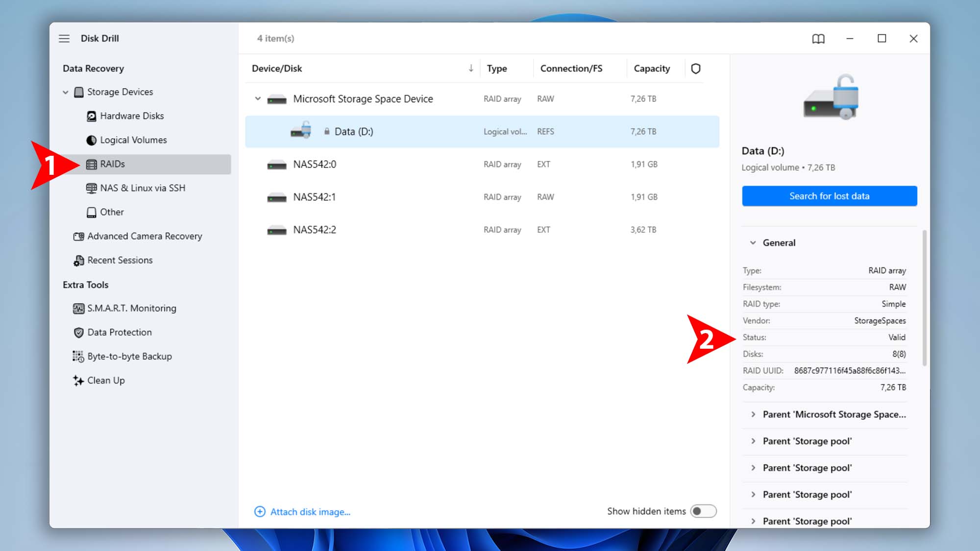The width and height of the screenshot is (980, 551).
Task: Select the NAS542:1 row name
Action: (315, 197)
